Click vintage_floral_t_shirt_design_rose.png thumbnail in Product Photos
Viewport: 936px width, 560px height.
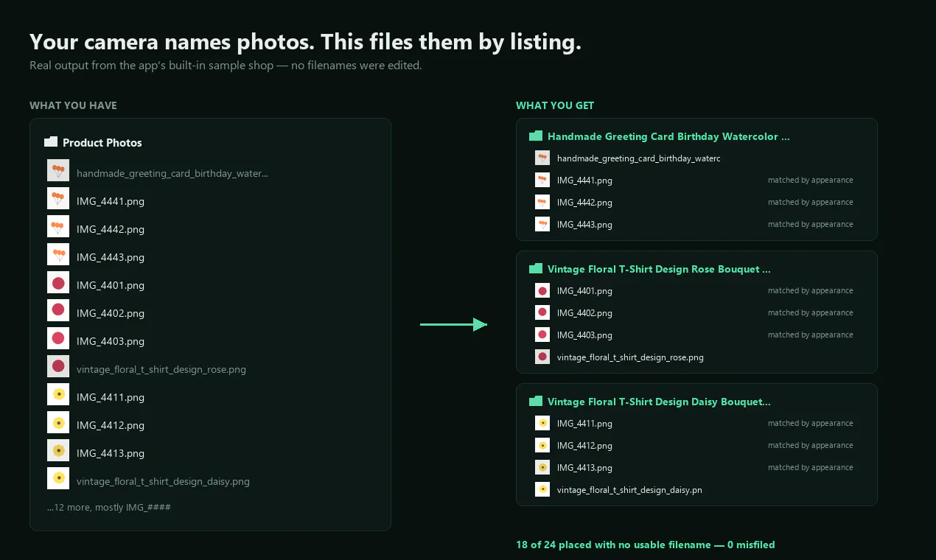point(58,366)
